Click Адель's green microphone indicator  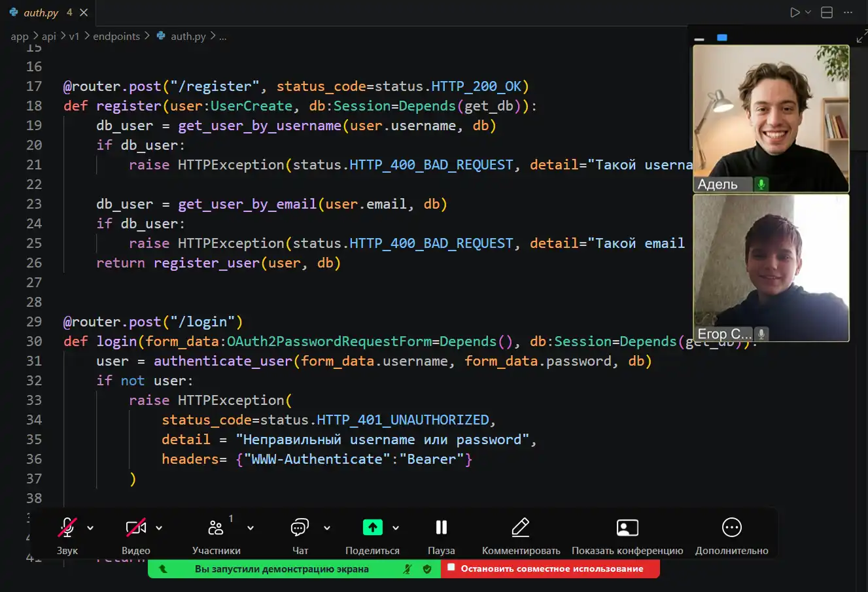tap(761, 184)
